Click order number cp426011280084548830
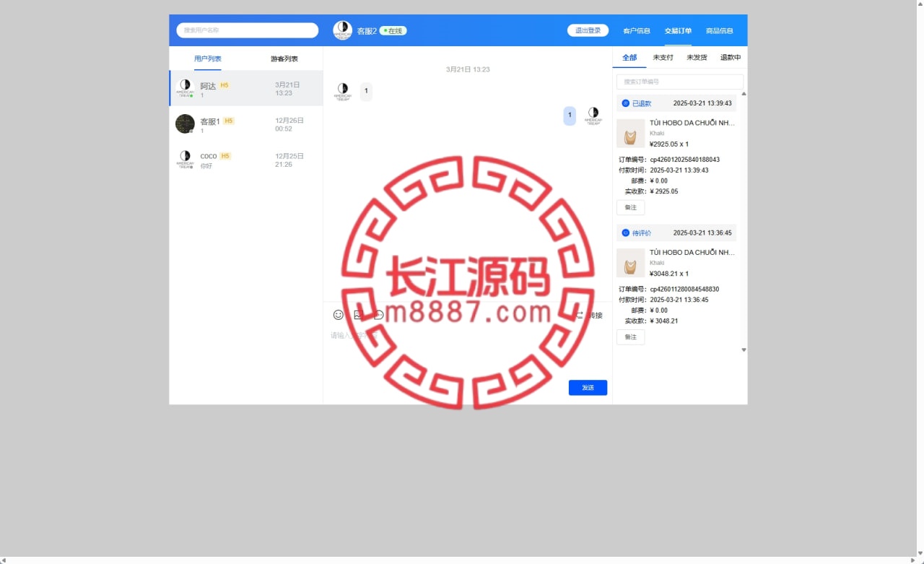Viewport: 924px width, 564px height. pyautogui.click(x=684, y=289)
